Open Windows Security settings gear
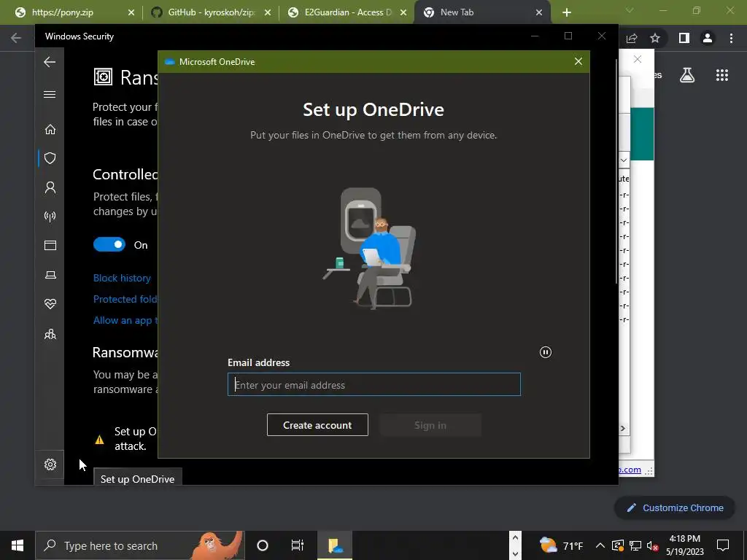747x560 pixels. click(x=50, y=464)
